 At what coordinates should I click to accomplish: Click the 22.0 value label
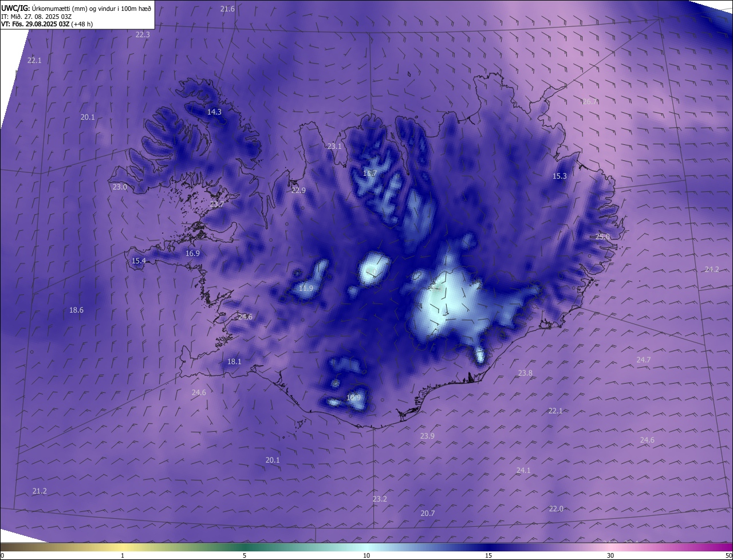[x=556, y=508]
